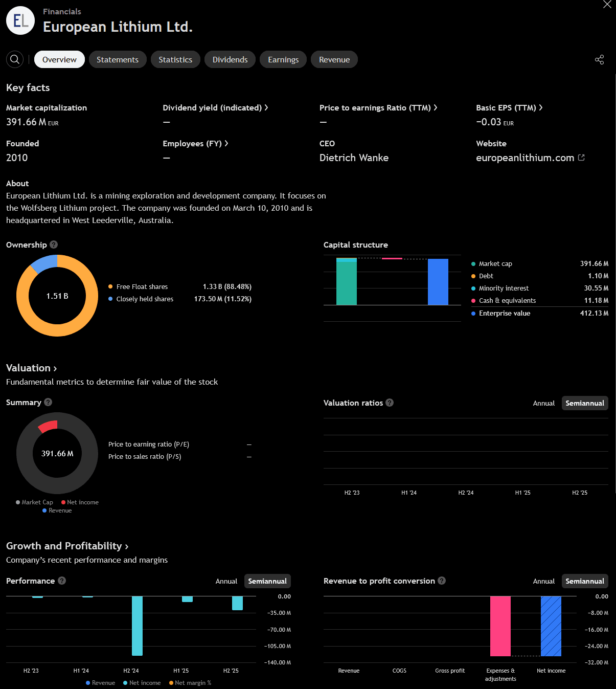Click Price to sales ratio (P/S) row
This screenshot has width=616, height=689.
click(180, 456)
